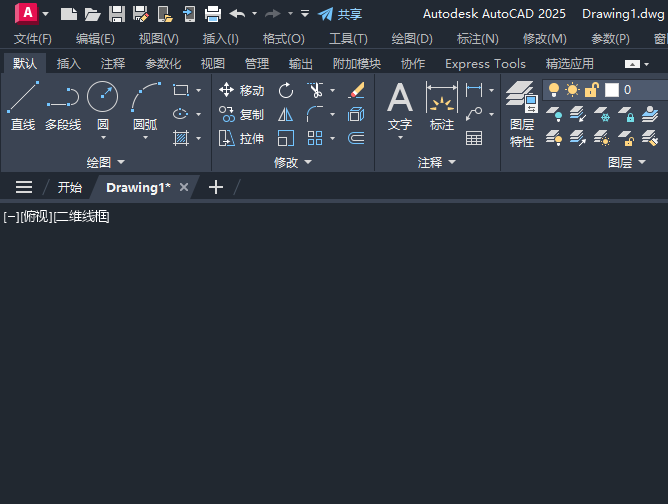Open the Dimension (标注) tool
This screenshot has height=504, width=668.
[442, 106]
